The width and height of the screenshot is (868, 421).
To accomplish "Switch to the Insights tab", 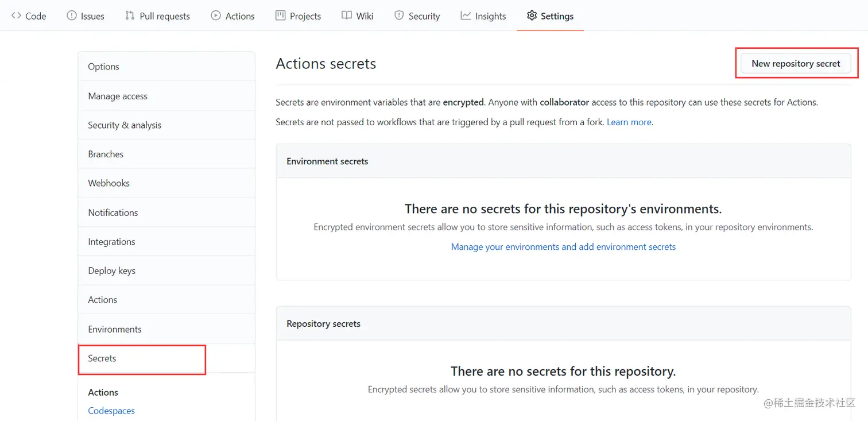I will pos(483,16).
